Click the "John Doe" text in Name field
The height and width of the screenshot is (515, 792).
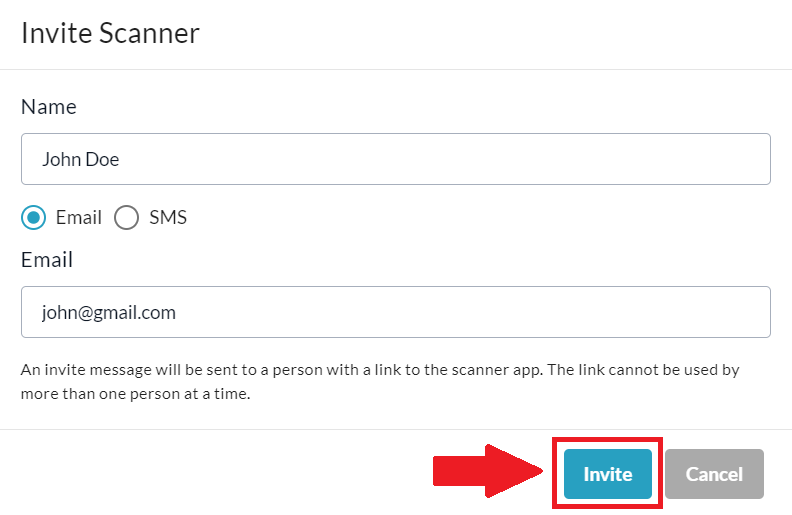(x=81, y=159)
